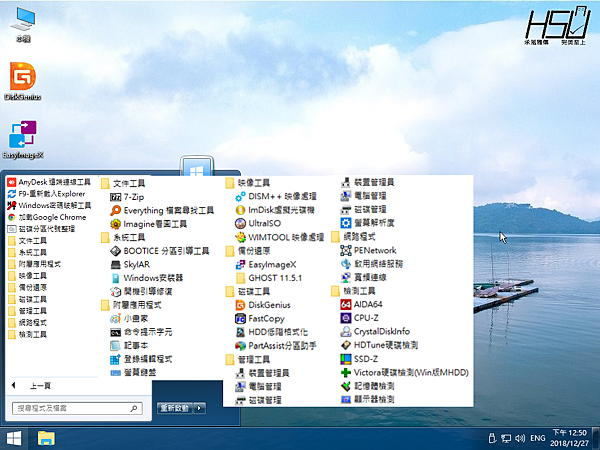Open 小畫家 paint program

tap(129, 318)
